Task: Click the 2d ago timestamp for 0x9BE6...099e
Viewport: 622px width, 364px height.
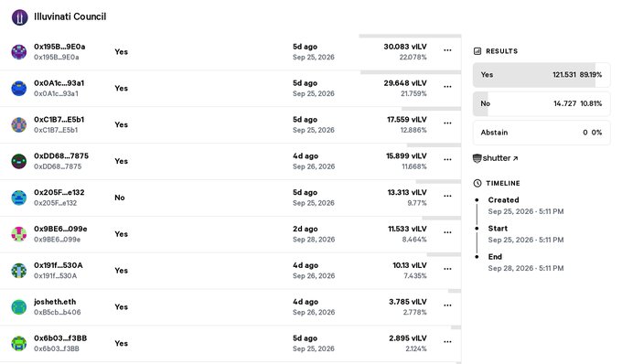Action: 305,230
